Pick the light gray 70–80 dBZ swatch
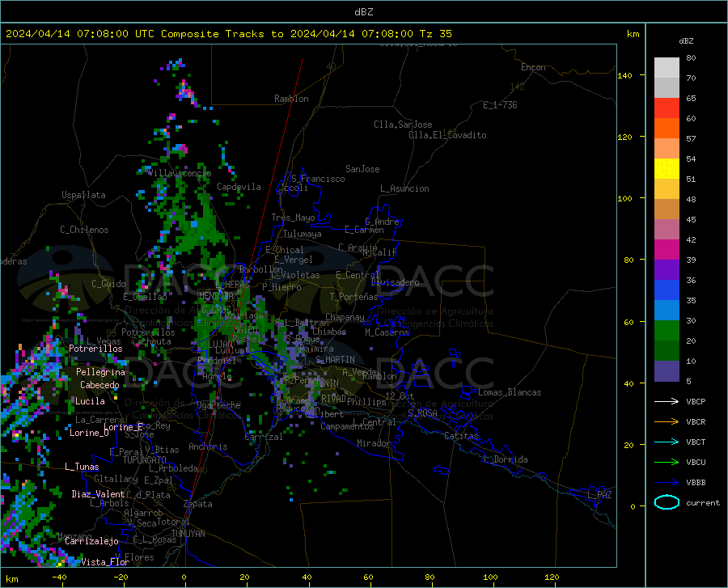728x588 pixels. coord(667,68)
